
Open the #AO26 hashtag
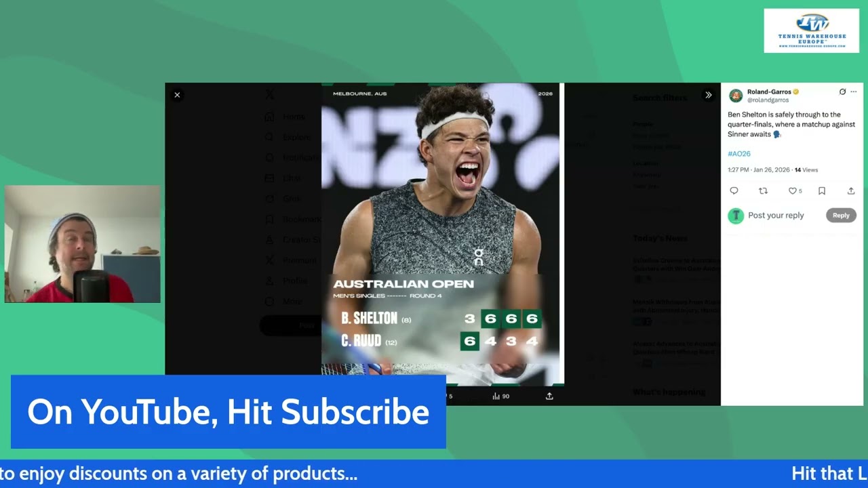click(x=739, y=154)
